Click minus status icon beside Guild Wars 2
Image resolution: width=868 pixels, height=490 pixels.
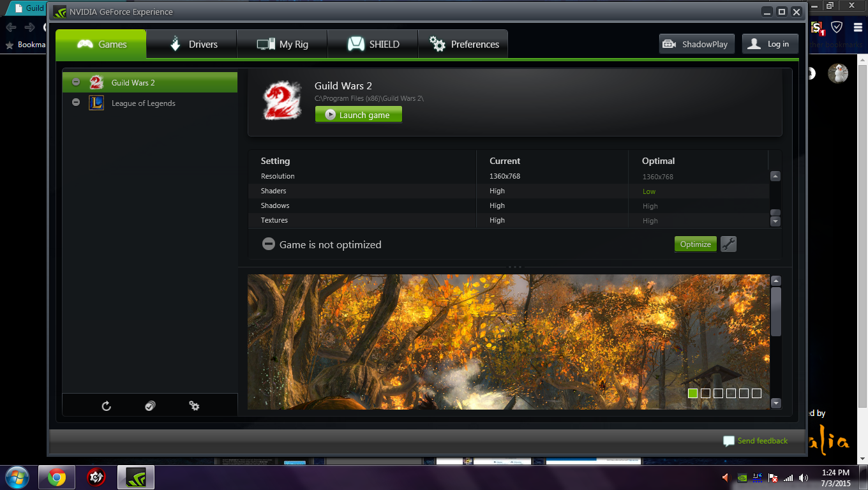click(x=76, y=82)
